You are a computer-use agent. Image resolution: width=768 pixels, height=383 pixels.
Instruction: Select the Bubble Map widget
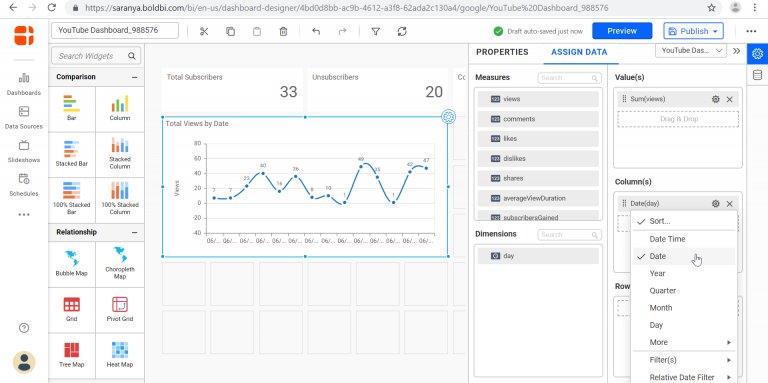(72, 263)
